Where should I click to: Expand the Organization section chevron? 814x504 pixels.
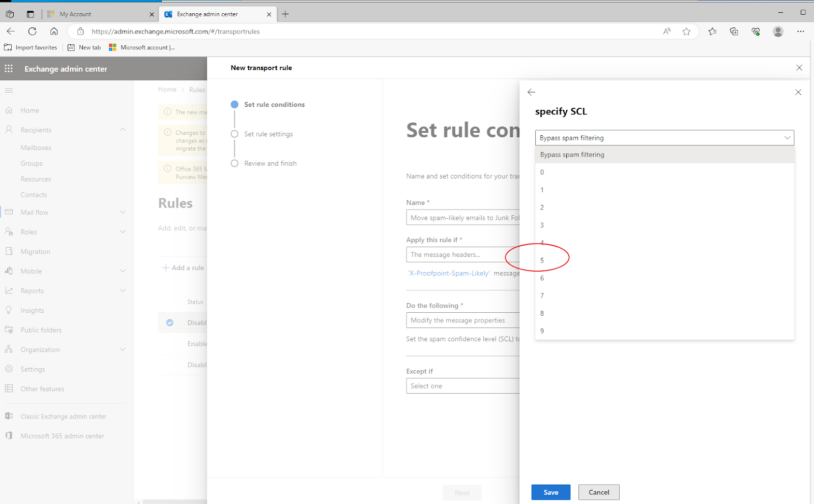pyautogui.click(x=123, y=349)
